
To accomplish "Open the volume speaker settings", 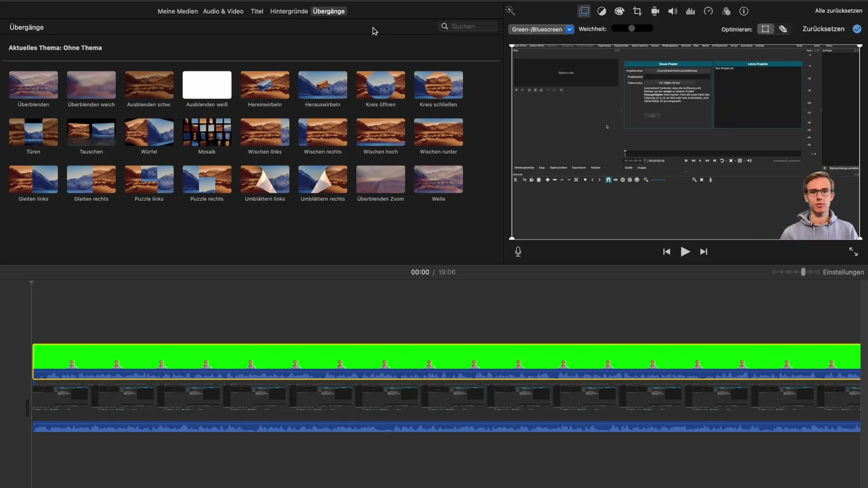I will click(x=673, y=11).
